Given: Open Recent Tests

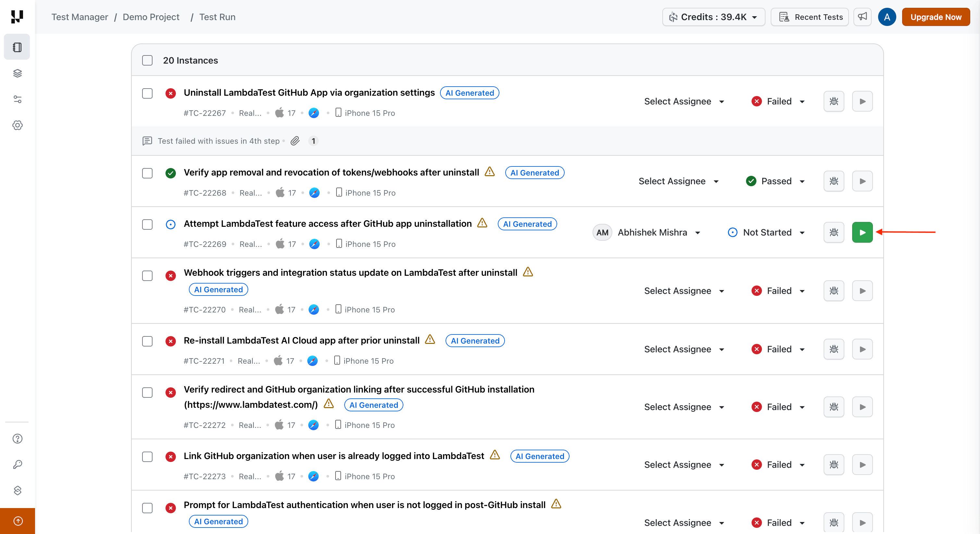Looking at the screenshot, I should 810,17.
